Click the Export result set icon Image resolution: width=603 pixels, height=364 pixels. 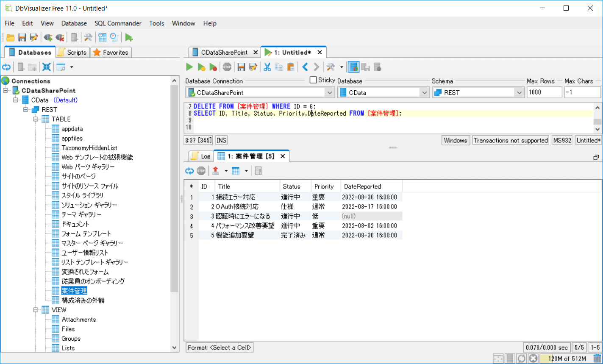tap(215, 171)
